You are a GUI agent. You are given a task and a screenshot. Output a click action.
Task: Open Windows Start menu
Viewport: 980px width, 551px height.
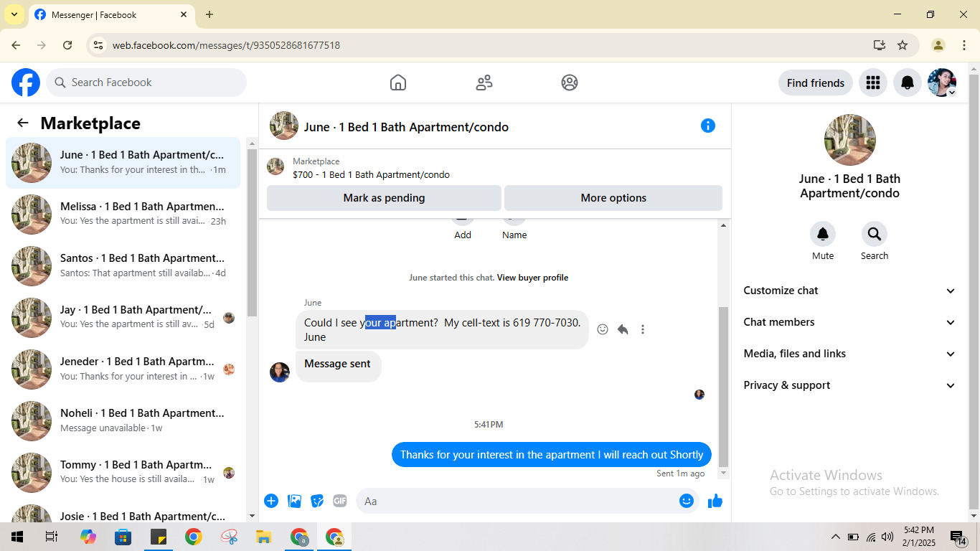[17, 537]
